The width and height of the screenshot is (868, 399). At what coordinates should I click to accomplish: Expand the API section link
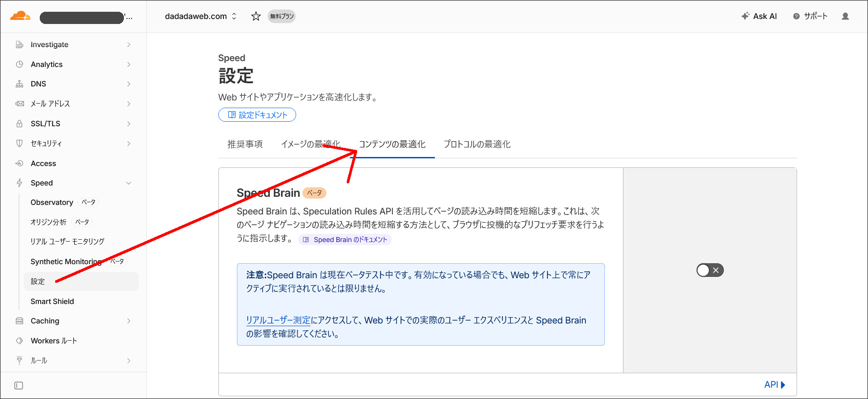[x=775, y=385]
